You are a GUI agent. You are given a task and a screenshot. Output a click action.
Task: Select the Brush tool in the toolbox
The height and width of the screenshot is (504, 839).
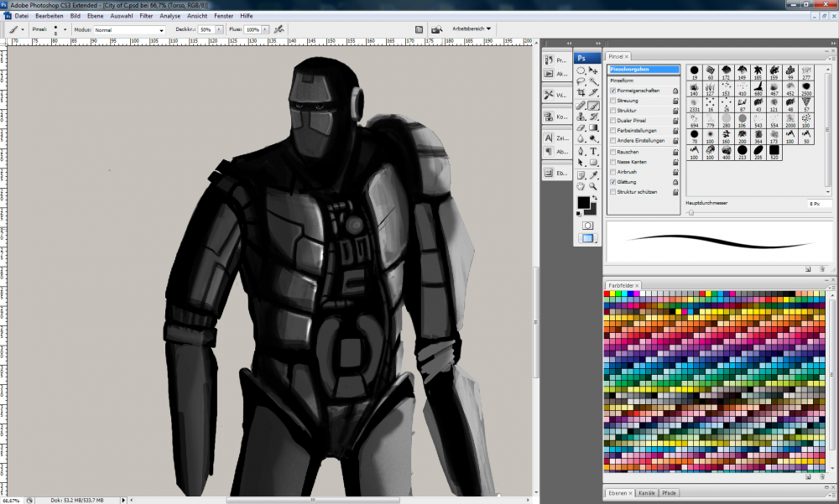pyautogui.click(x=593, y=107)
